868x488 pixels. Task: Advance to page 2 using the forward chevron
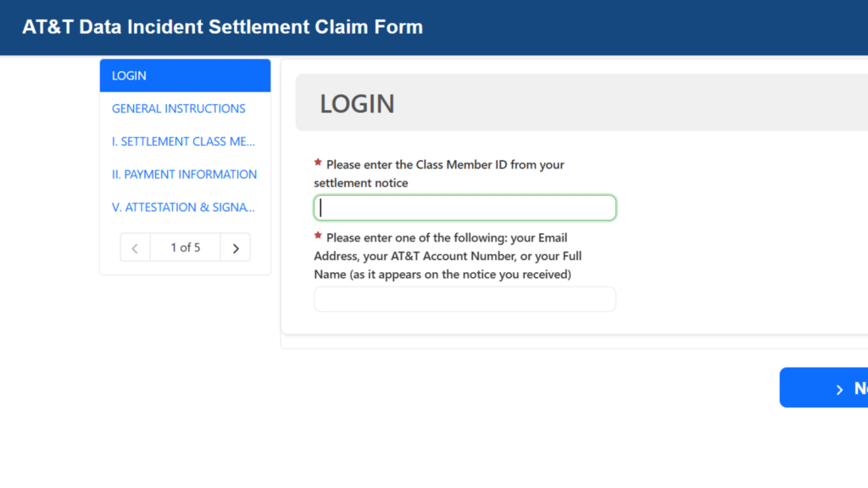(236, 247)
